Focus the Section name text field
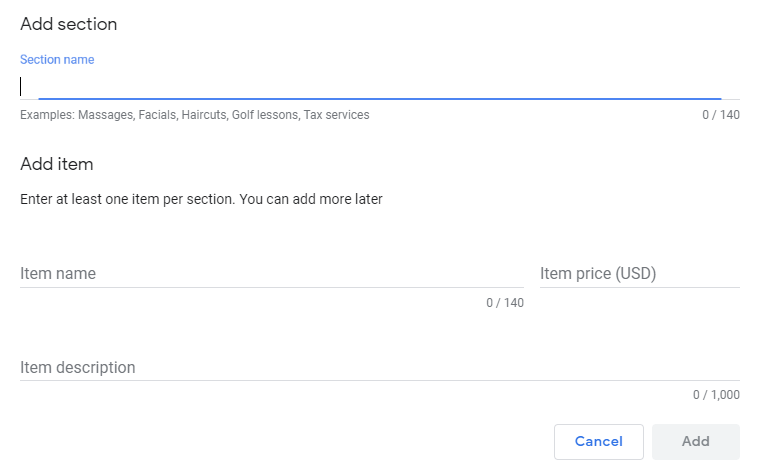This screenshot has width=758, height=473. [380, 87]
